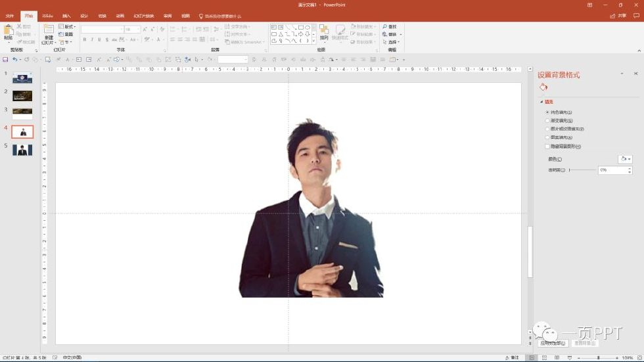Click the fit slide to window icon
Viewport: 644px width, 362px height.
tap(639, 358)
